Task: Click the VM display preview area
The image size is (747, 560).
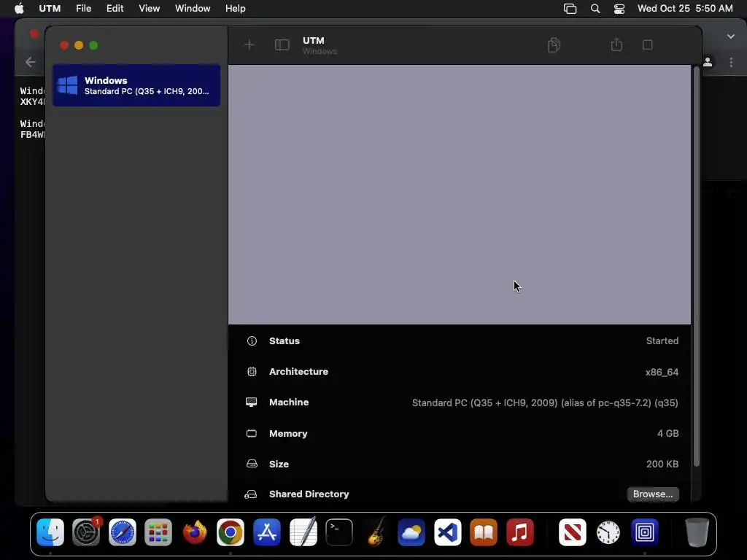Action: 460,194
